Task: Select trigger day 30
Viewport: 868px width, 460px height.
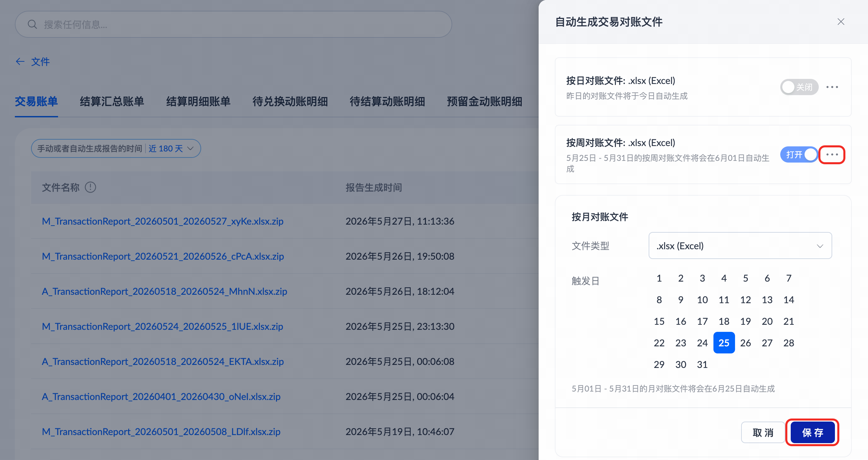Action: 681,364
